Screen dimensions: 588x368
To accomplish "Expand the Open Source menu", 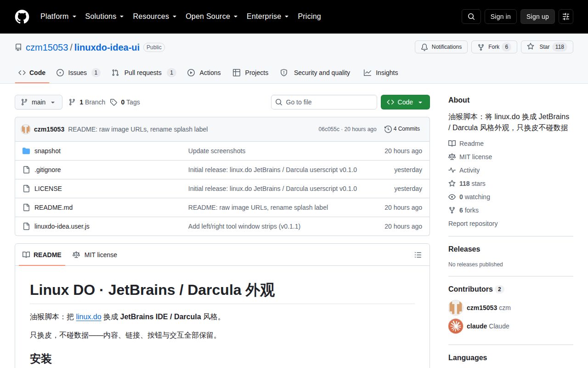I will (x=211, y=17).
